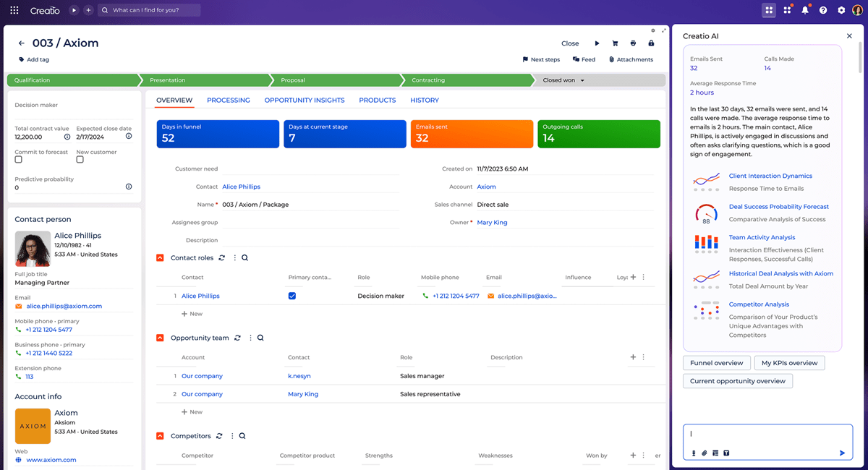This screenshot has width=868, height=470.
Task: Check the New customer checkbox
Action: (x=80, y=160)
